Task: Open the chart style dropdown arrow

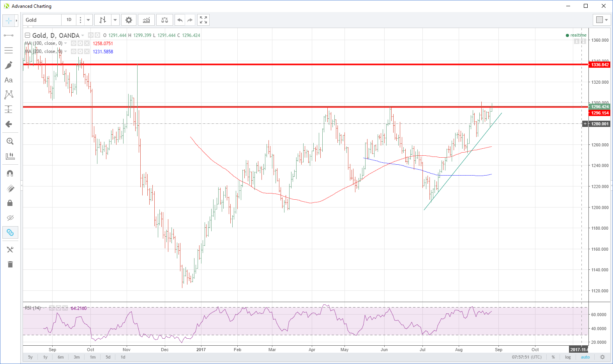Action: pos(115,20)
